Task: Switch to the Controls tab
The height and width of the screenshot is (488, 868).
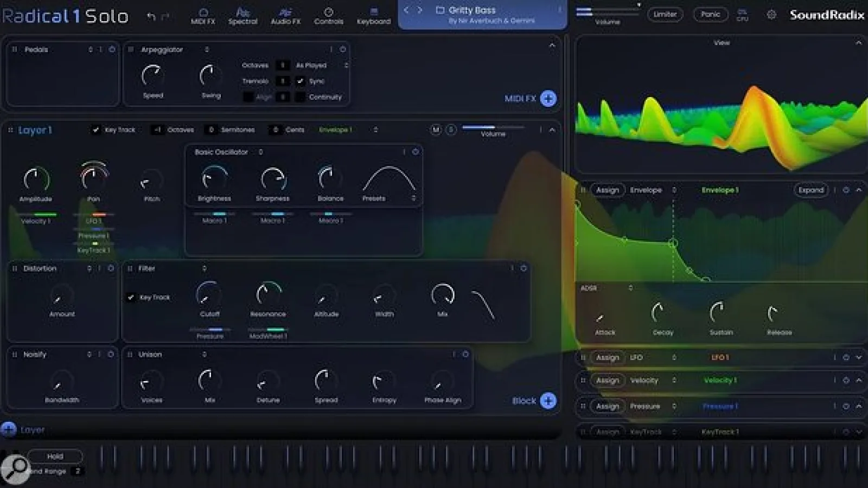Action: pyautogui.click(x=329, y=16)
